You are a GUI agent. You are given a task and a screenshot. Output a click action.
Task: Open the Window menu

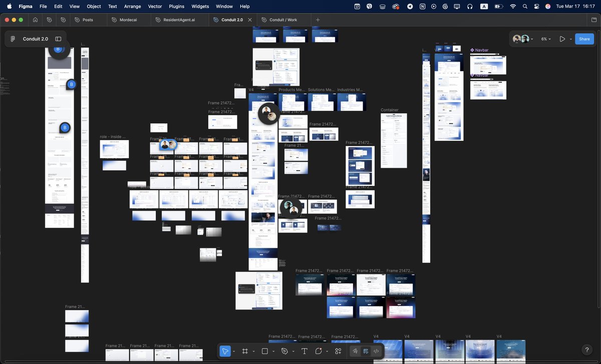224,7
